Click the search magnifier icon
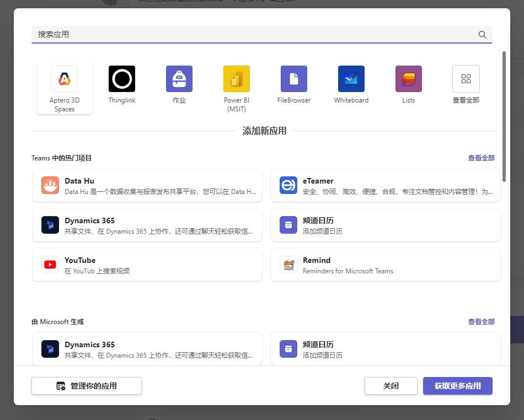The width and height of the screenshot is (524, 420). coord(482,34)
